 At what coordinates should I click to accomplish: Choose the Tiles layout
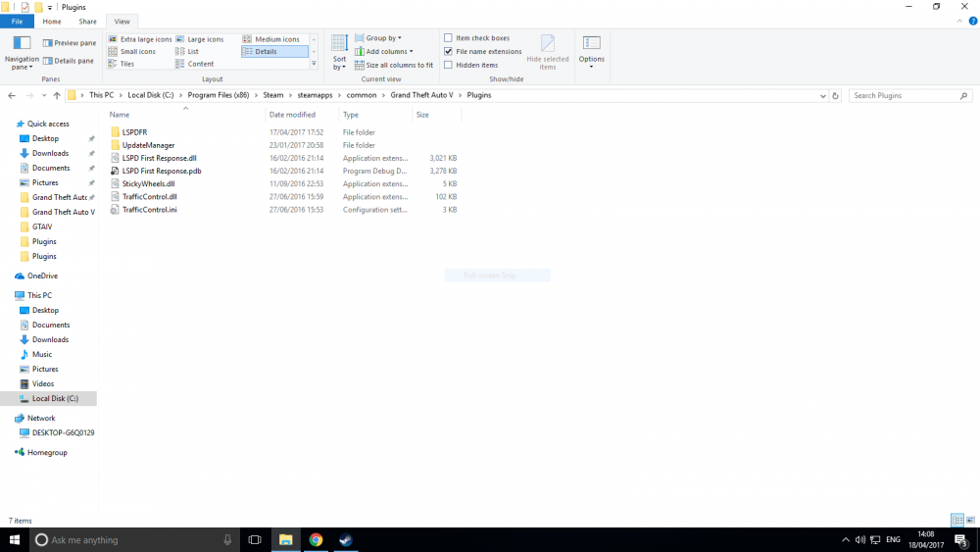tap(122, 64)
